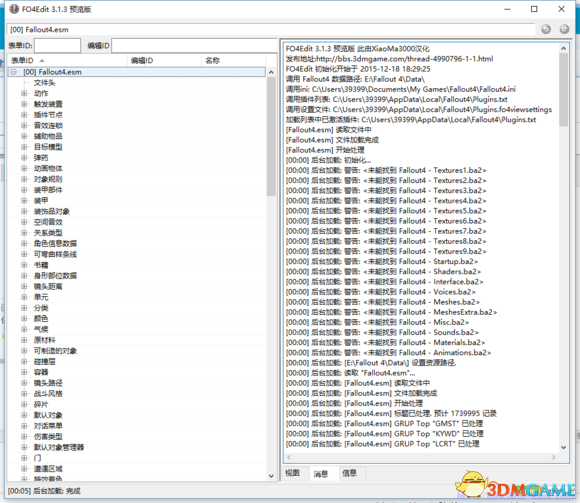Sort by the 名称 column header
The width and height of the screenshot is (580, 503).
pos(234,60)
